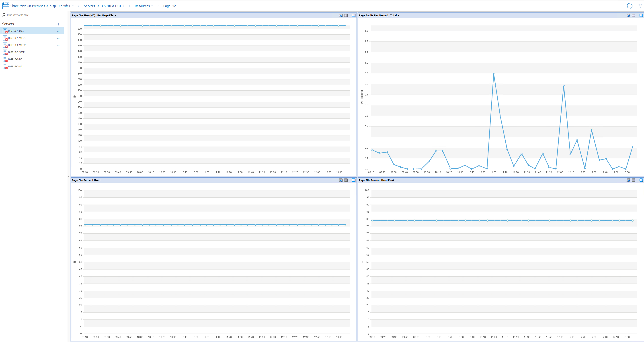Viewport: 644px width, 342px height.
Task: Click the Page File breadcrumb link
Action: click(x=170, y=6)
